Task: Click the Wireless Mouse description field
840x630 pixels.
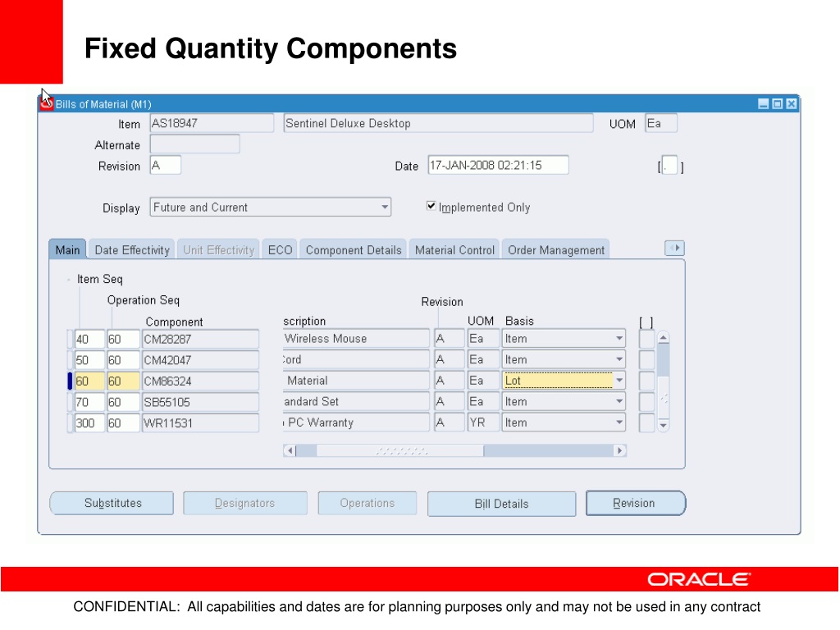Action: click(356, 339)
